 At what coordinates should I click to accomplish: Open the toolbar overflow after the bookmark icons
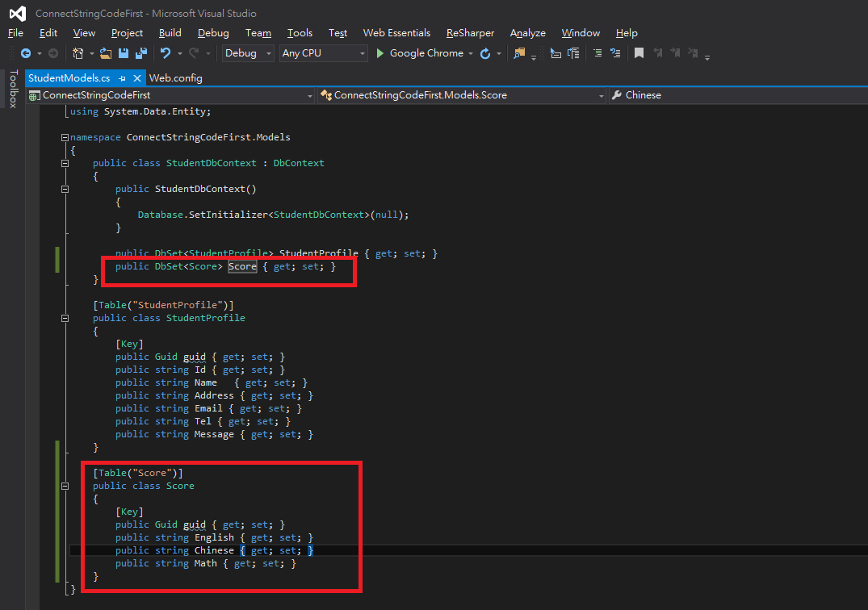[x=707, y=57]
